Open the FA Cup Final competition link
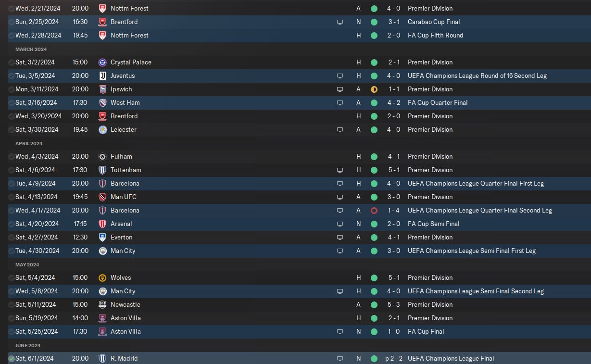 coord(426,331)
